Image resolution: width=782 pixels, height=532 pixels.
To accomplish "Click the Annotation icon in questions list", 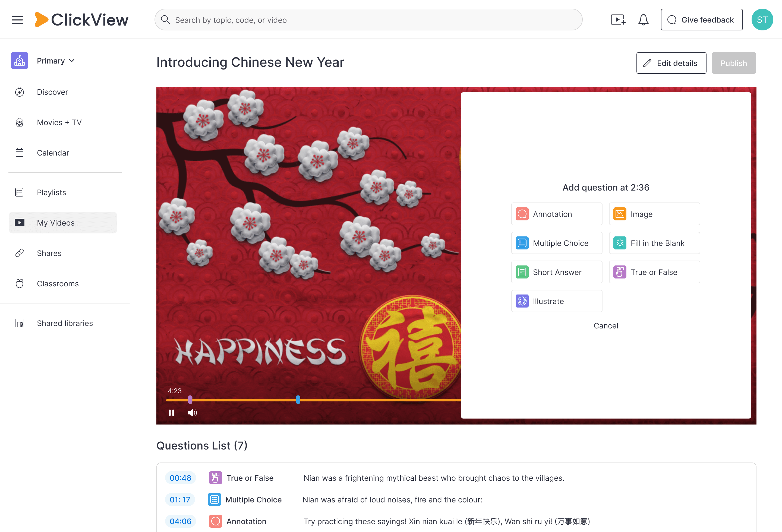I will (x=215, y=521).
